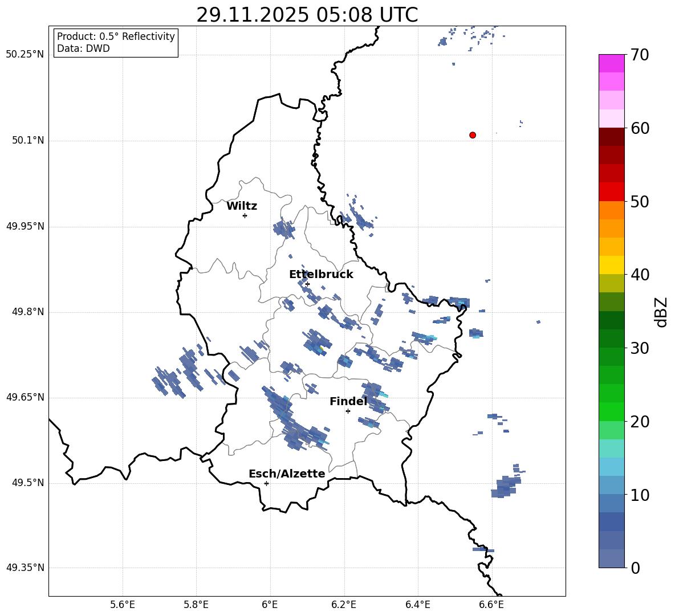The image size is (675, 616).
Task: Click the 49.65°N latitude label
Action: click(25, 397)
